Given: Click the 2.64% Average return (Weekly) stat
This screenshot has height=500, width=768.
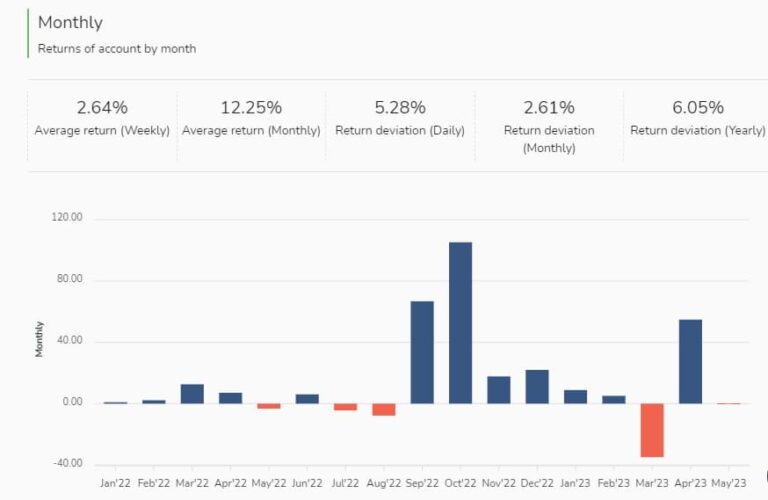Looking at the screenshot, I should pyautogui.click(x=102, y=118).
